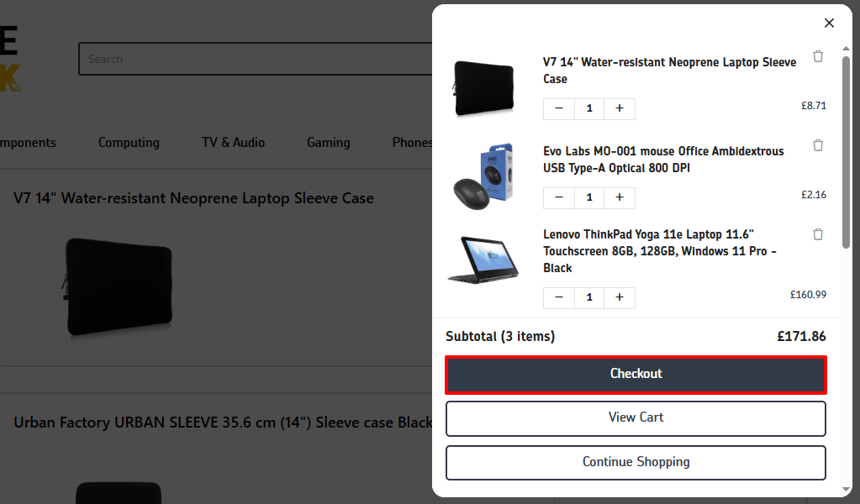Edit quantity field for Lenovo ThinkPad Yoga

pos(589,297)
